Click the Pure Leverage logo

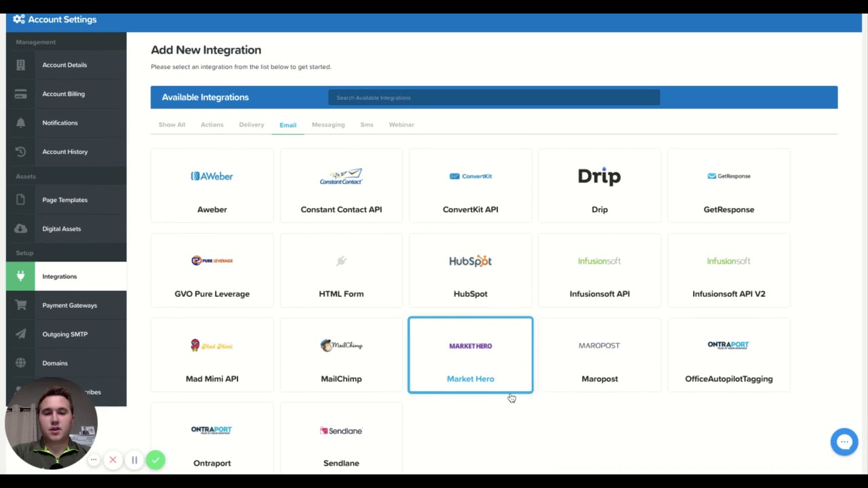[212, 260]
